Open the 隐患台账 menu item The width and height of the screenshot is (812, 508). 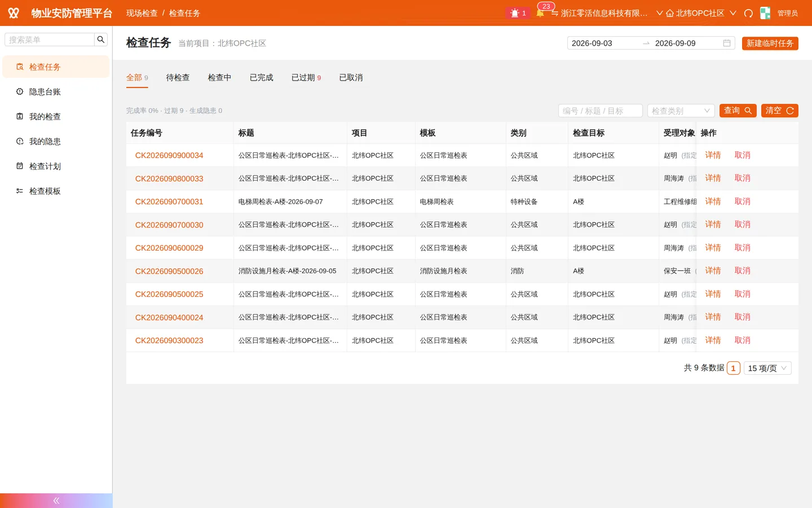pyautogui.click(x=56, y=91)
